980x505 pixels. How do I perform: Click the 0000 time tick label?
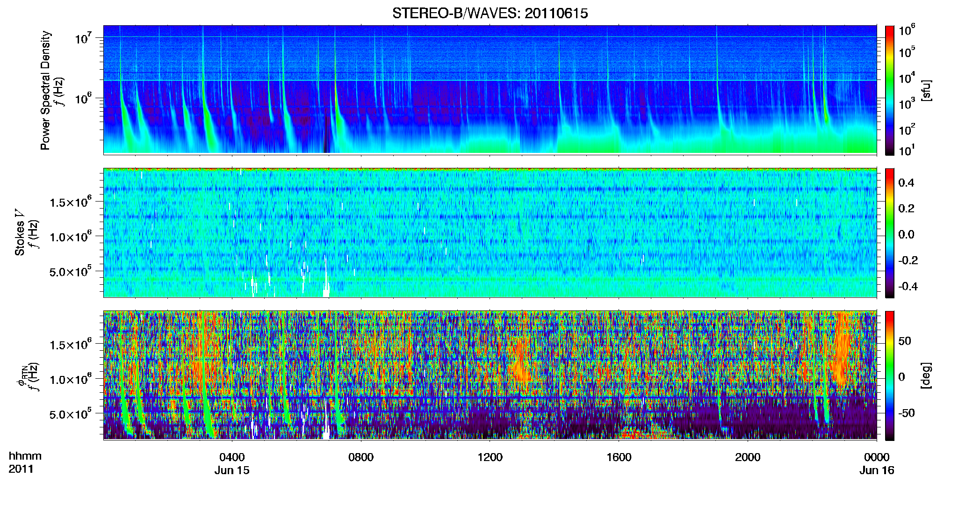point(877,457)
